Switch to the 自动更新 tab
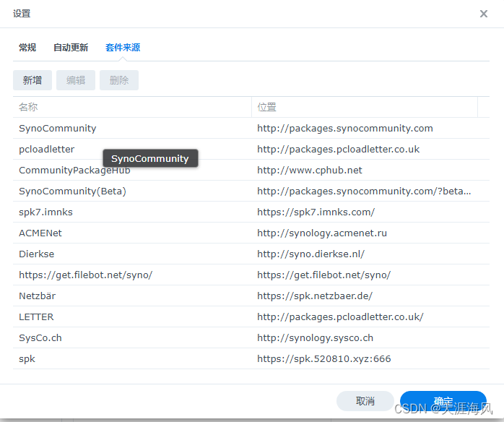 [71, 48]
